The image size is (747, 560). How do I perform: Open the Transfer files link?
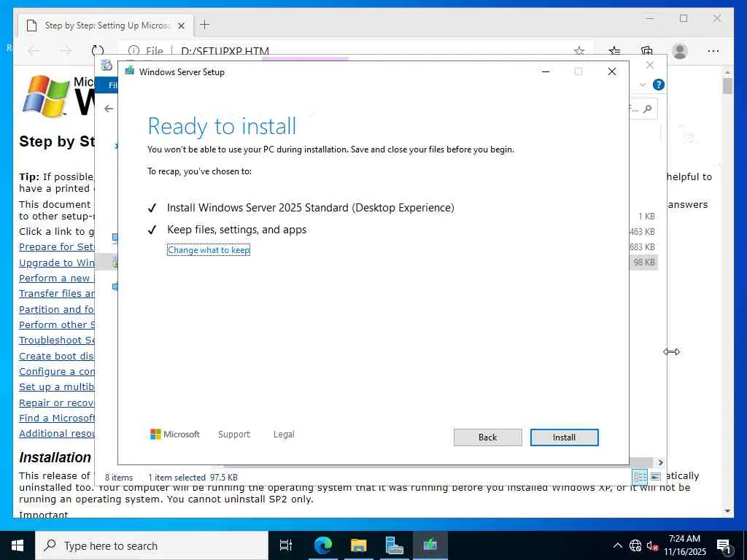tap(57, 293)
